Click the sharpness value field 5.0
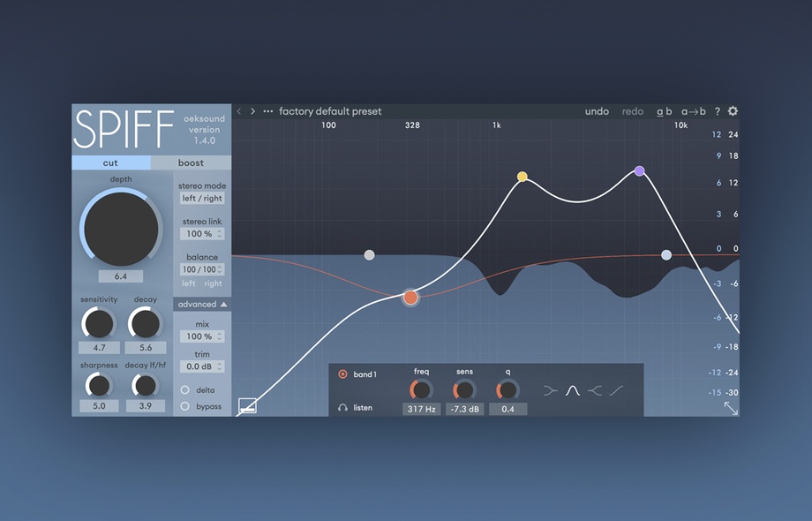The image size is (812, 521). pyautogui.click(x=99, y=406)
